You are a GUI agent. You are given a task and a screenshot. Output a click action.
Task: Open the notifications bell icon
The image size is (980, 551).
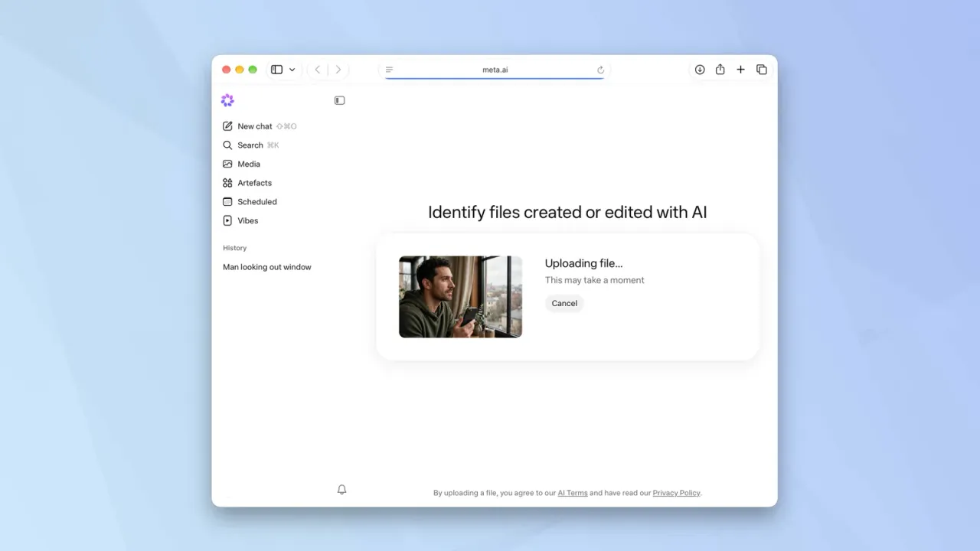click(342, 490)
